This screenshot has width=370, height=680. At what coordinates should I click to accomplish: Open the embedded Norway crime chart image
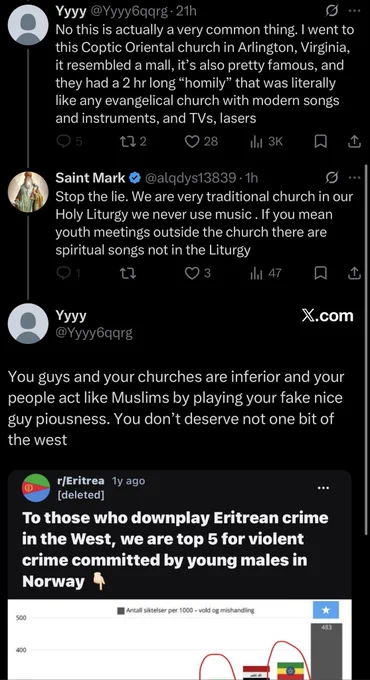coord(180,640)
